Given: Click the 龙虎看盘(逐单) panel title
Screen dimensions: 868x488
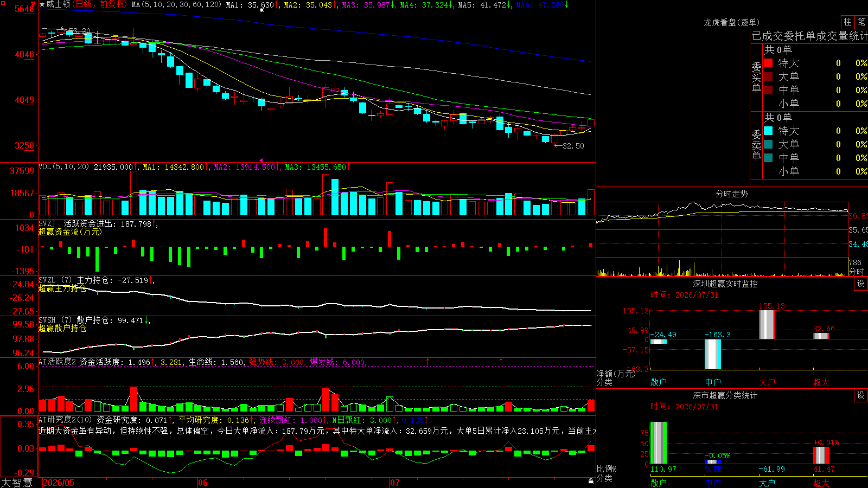Looking at the screenshot, I should (x=731, y=22).
